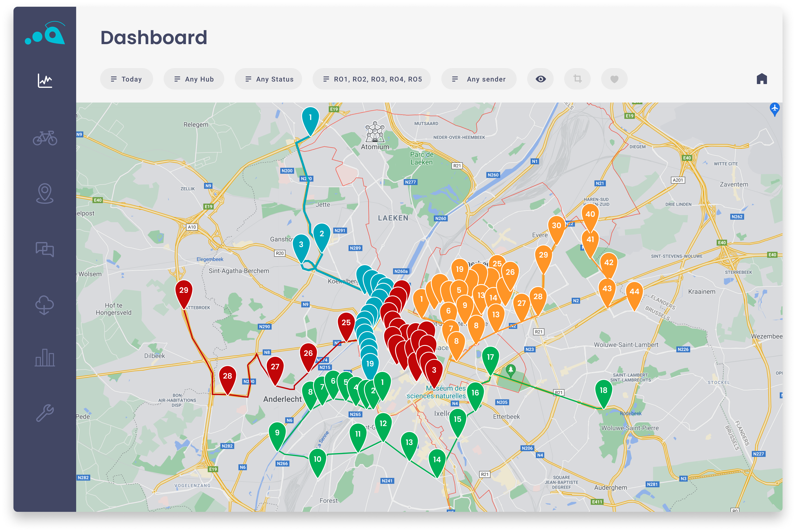The height and width of the screenshot is (532, 796).
Task: Open the bicycle couriers section
Action: [45, 138]
